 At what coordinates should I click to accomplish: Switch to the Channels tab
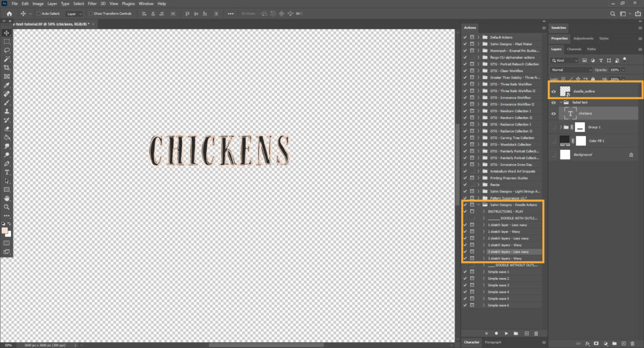(574, 49)
